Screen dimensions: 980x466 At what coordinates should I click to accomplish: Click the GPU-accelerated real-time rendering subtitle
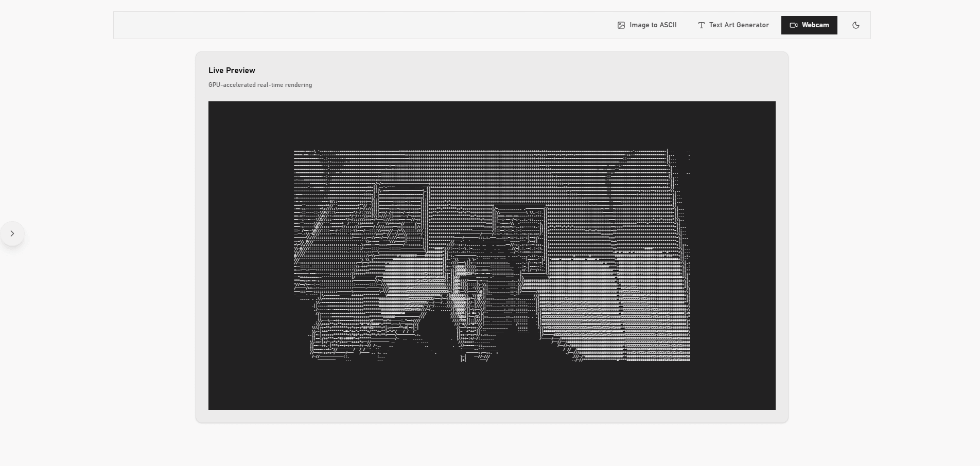[x=260, y=85]
